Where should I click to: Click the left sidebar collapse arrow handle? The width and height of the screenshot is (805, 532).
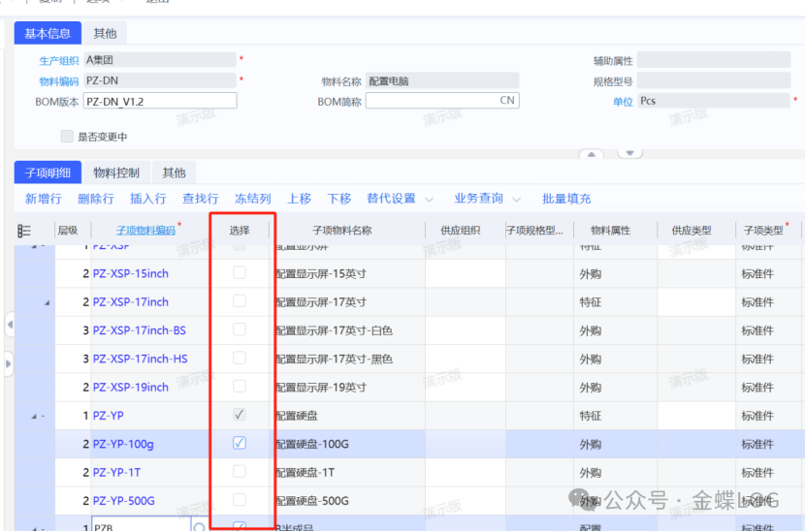(x=9, y=324)
